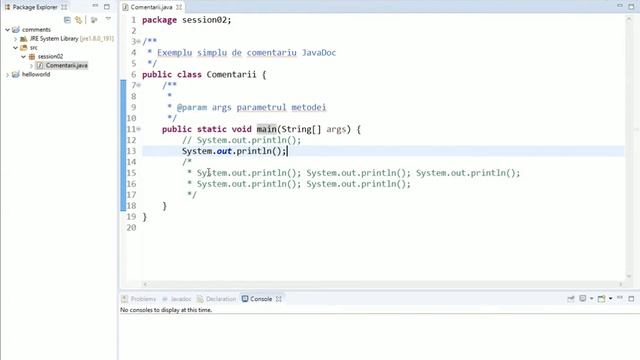
Task: Click @param tag on line 9
Action: [192, 107]
